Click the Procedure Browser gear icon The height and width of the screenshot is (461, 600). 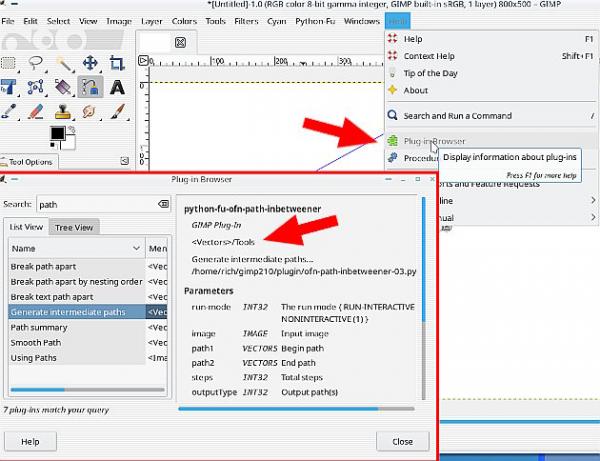click(x=393, y=157)
